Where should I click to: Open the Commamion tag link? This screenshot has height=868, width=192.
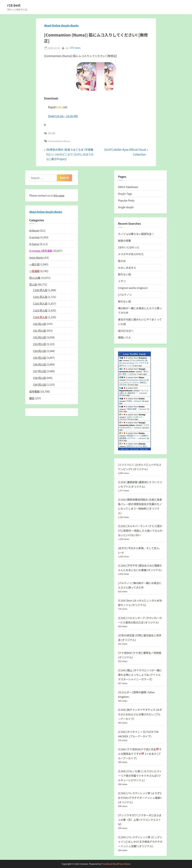55,141
